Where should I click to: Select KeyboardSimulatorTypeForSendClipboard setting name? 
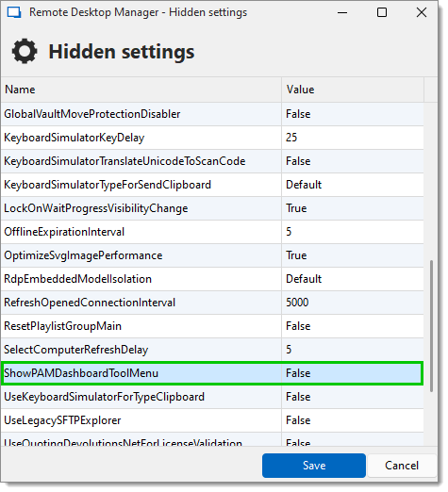point(108,186)
